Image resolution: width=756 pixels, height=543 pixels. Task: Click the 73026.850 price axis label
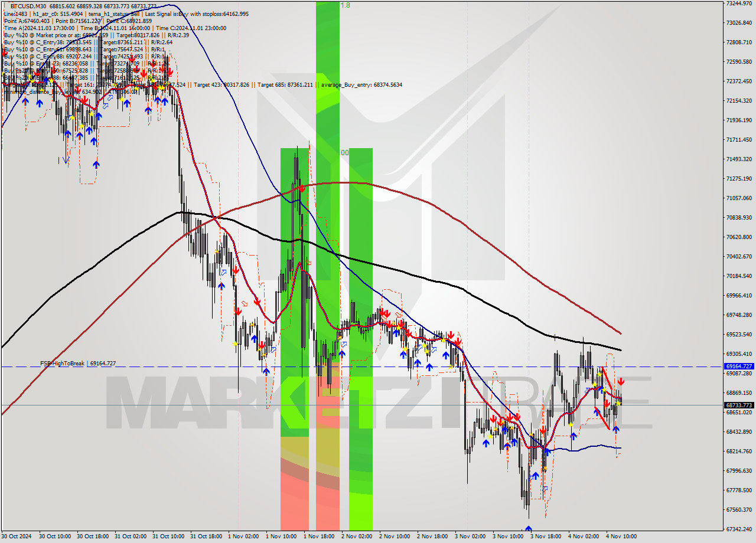click(x=739, y=22)
